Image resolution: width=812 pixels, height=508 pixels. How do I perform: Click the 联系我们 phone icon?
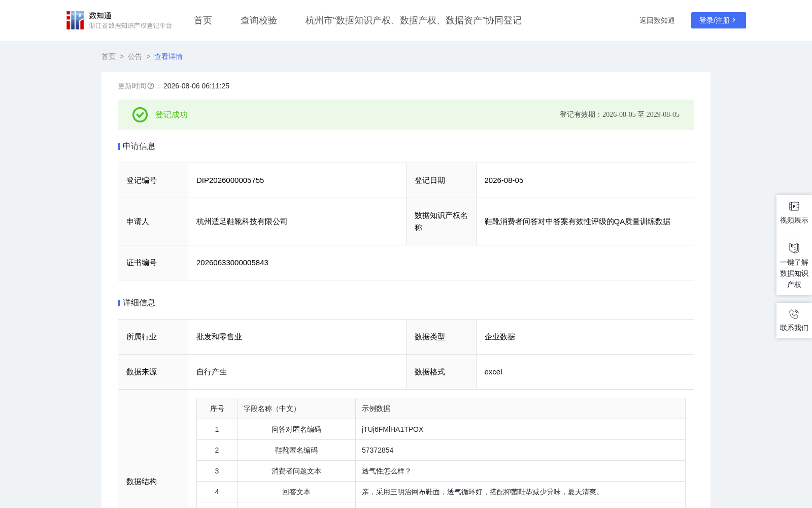pyautogui.click(x=794, y=314)
